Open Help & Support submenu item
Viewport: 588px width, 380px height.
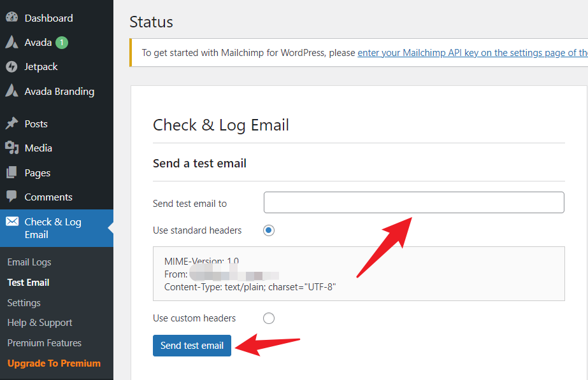tap(39, 323)
